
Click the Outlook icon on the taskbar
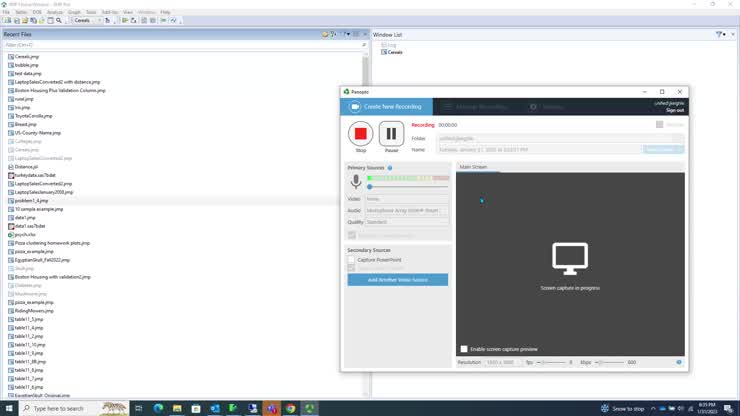pos(215,408)
